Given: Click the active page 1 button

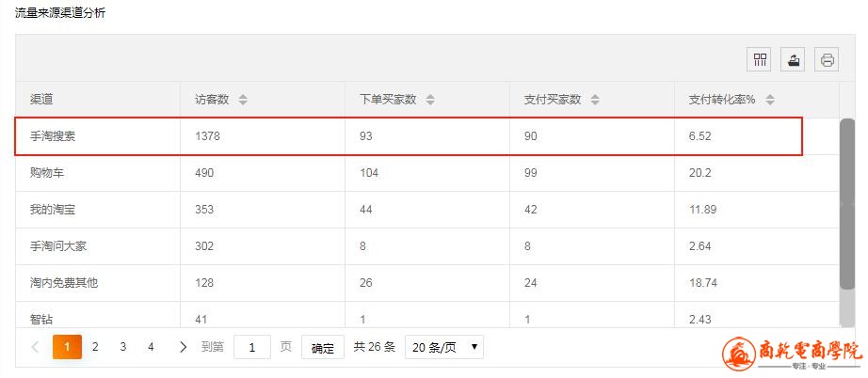Looking at the screenshot, I should 67,347.
